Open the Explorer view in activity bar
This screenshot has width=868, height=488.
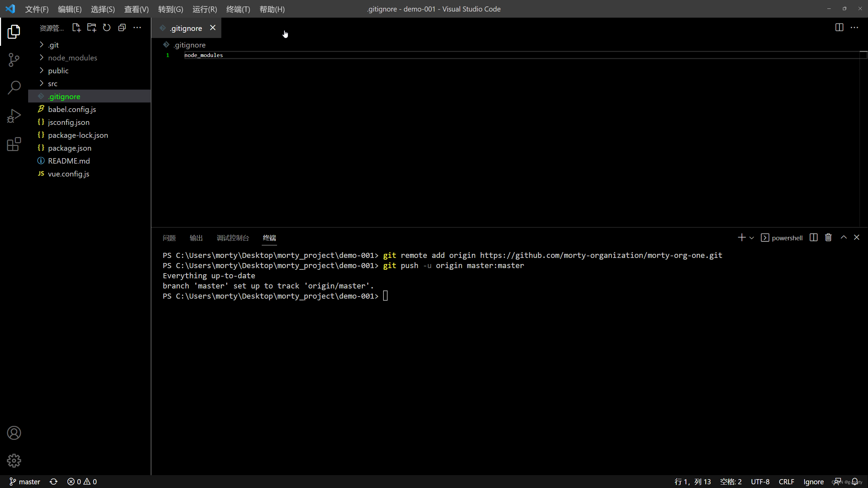pos(14,32)
